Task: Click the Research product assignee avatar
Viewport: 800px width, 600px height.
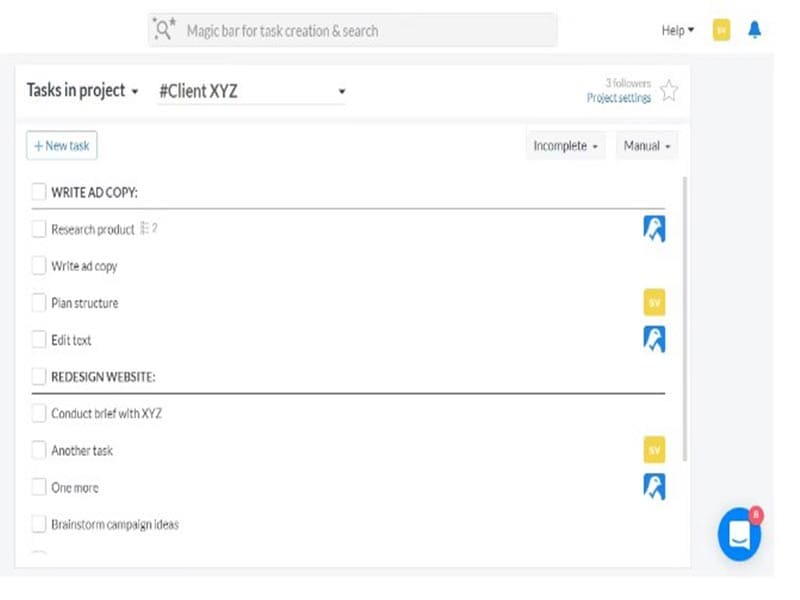Action: 654,229
